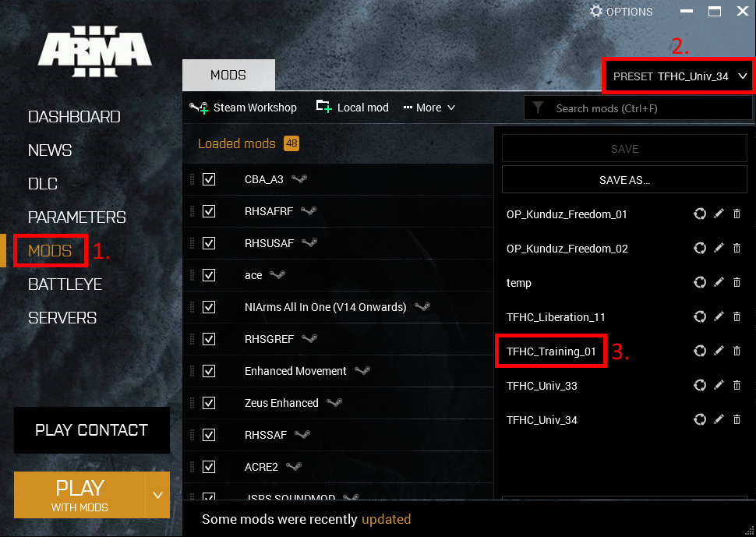This screenshot has height=537, width=756.
Task: Edit the temp preset name
Action: (x=719, y=282)
